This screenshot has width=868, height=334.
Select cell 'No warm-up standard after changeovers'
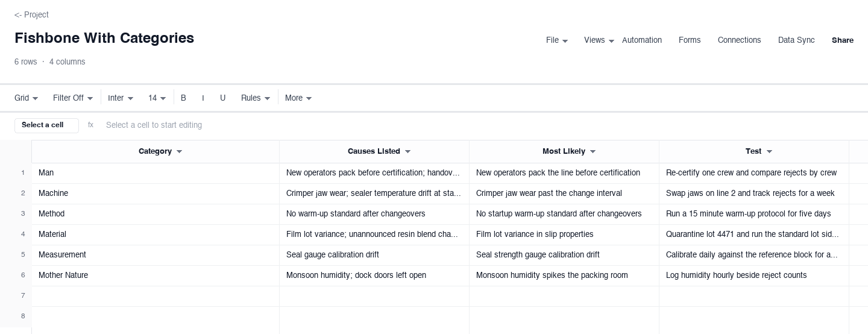click(x=374, y=214)
